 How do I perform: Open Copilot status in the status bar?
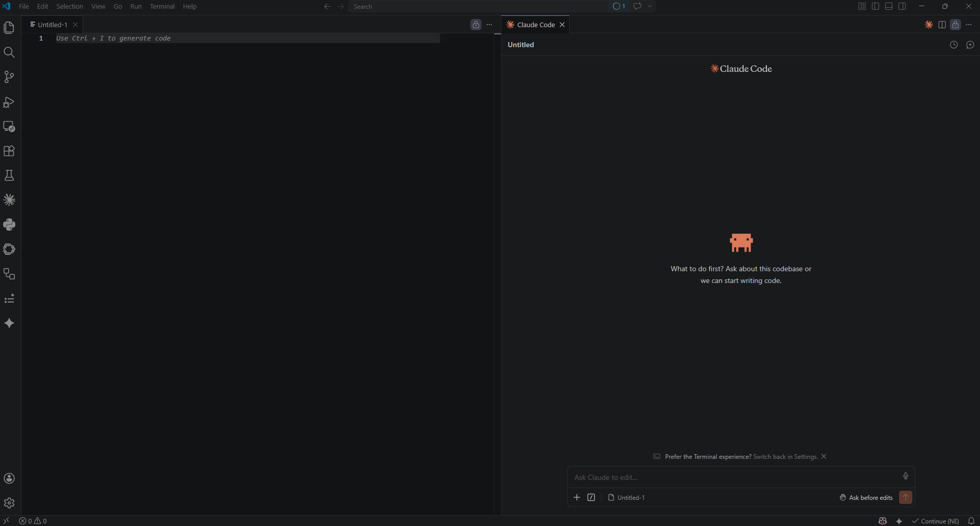[882, 521]
